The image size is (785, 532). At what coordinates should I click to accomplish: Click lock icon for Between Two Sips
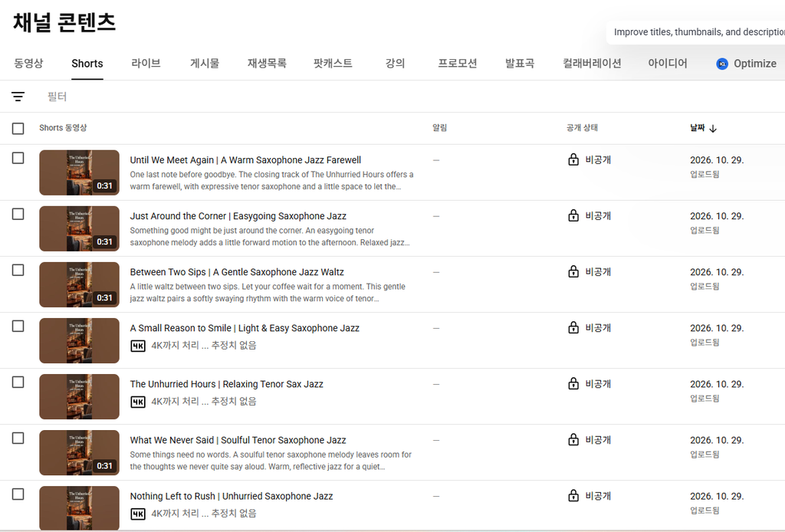point(573,272)
